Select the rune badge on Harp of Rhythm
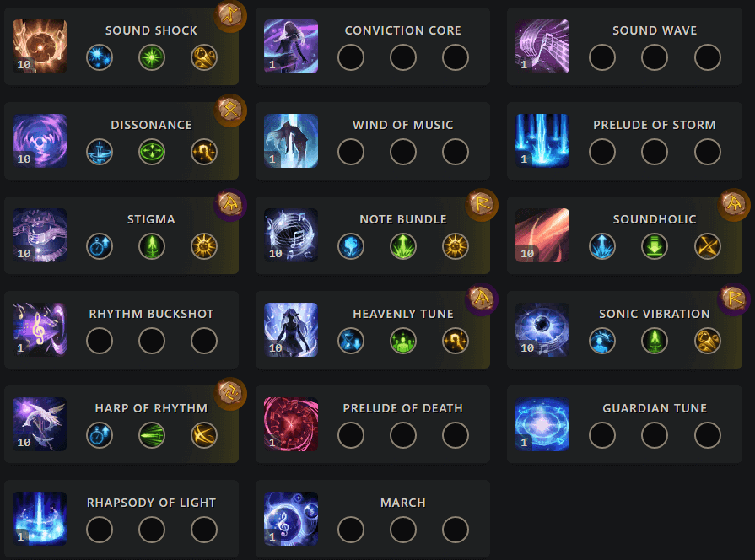The image size is (755, 560). [x=229, y=393]
